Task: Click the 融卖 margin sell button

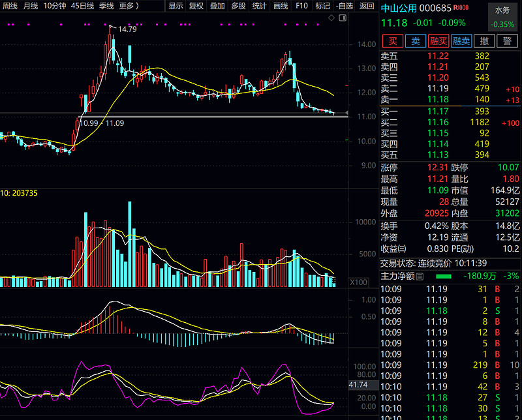Action: tap(461, 41)
